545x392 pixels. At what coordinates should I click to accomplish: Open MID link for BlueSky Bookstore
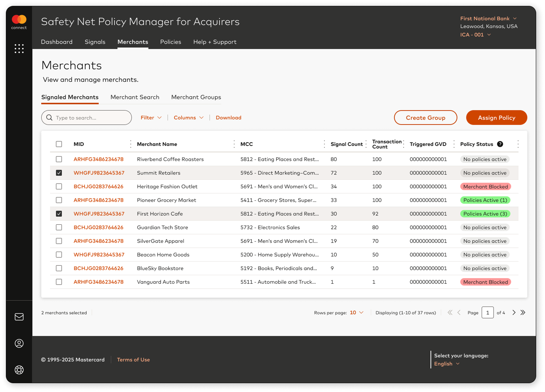[99, 268]
